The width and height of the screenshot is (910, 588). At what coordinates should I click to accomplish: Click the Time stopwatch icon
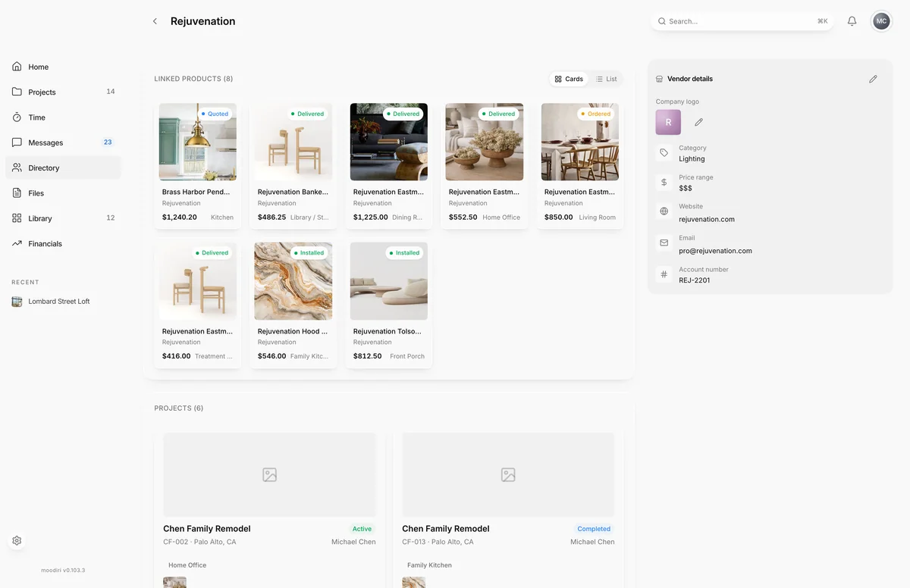point(17,117)
